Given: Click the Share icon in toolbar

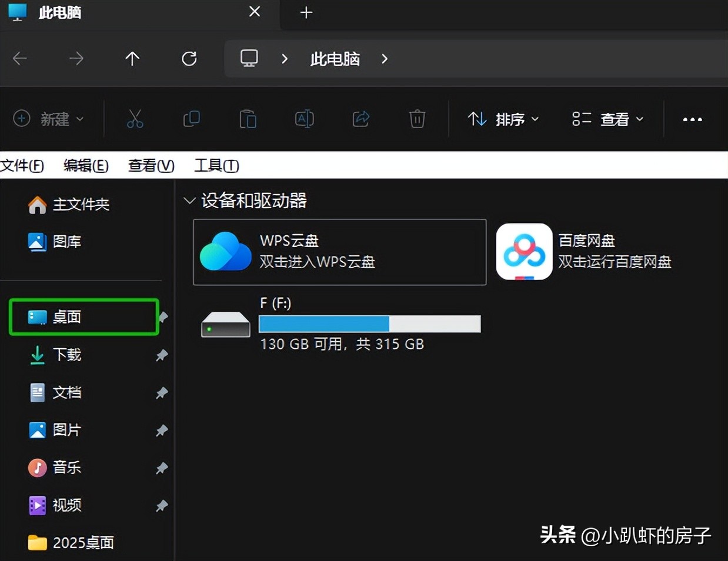Looking at the screenshot, I should 360,119.
